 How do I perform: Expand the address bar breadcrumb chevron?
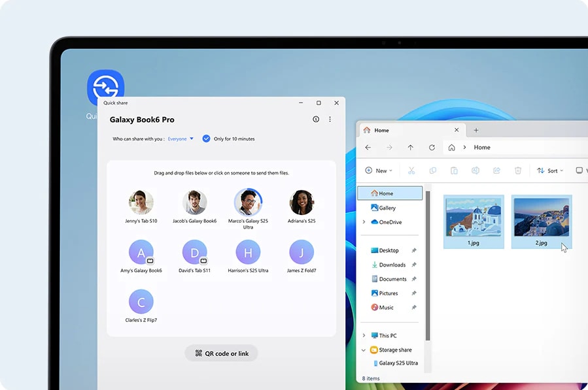click(464, 148)
